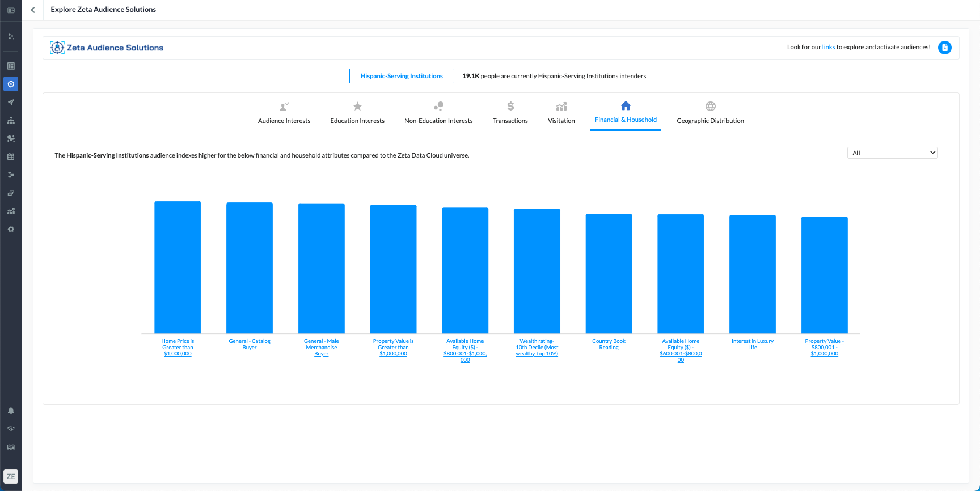Click the open-book glossary icon in sidebar

click(11, 447)
